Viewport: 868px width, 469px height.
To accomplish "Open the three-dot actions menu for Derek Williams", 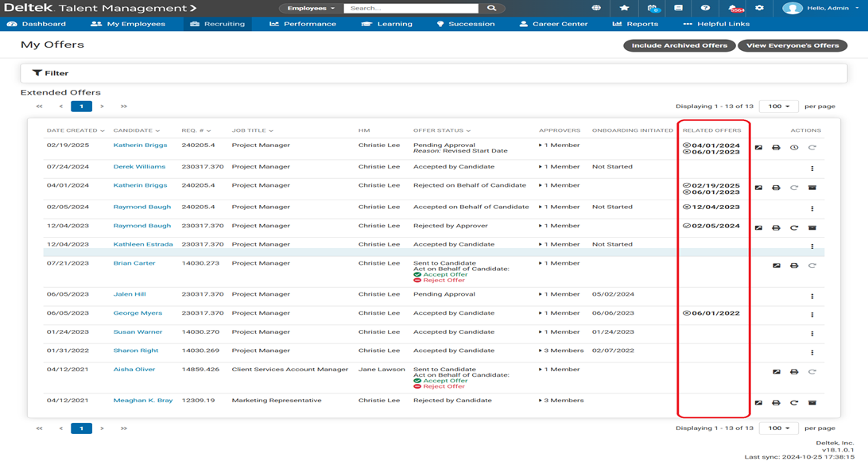I will (x=812, y=169).
